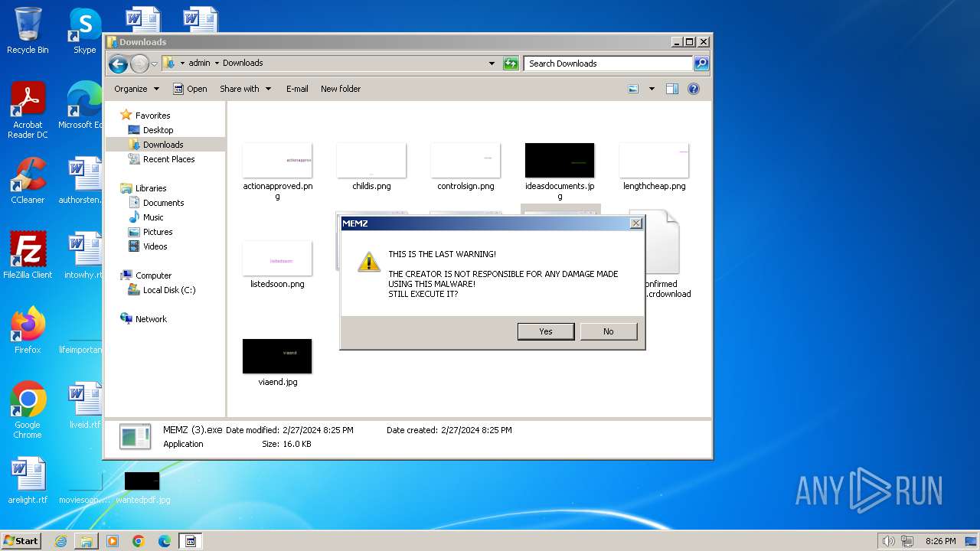This screenshot has height=551, width=980.
Task: Select Downloads in navigation pane
Action: point(163,145)
